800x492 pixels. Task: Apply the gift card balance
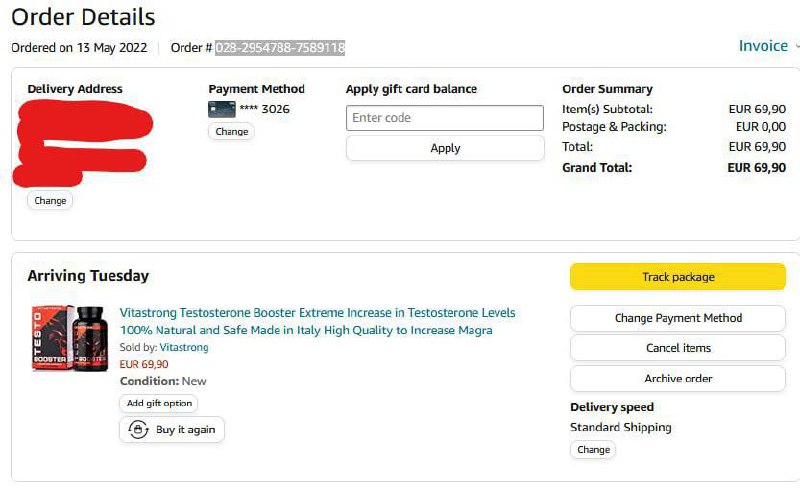tap(445, 148)
